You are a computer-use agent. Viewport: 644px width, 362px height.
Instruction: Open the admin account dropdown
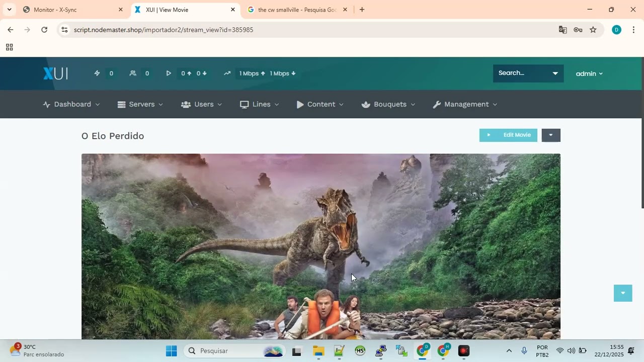pyautogui.click(x=589, y=73)
